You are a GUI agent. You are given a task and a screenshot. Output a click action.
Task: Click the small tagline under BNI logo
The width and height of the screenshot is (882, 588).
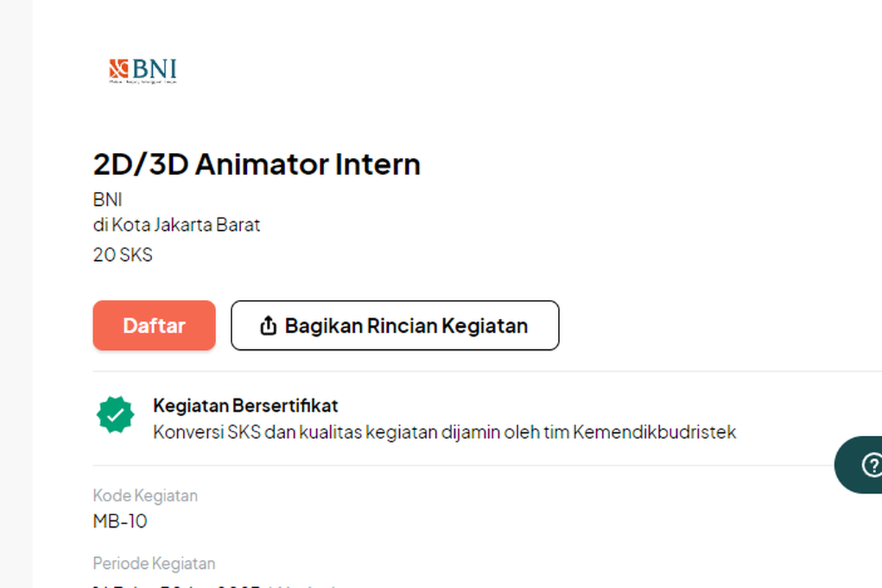coord(143,82)
